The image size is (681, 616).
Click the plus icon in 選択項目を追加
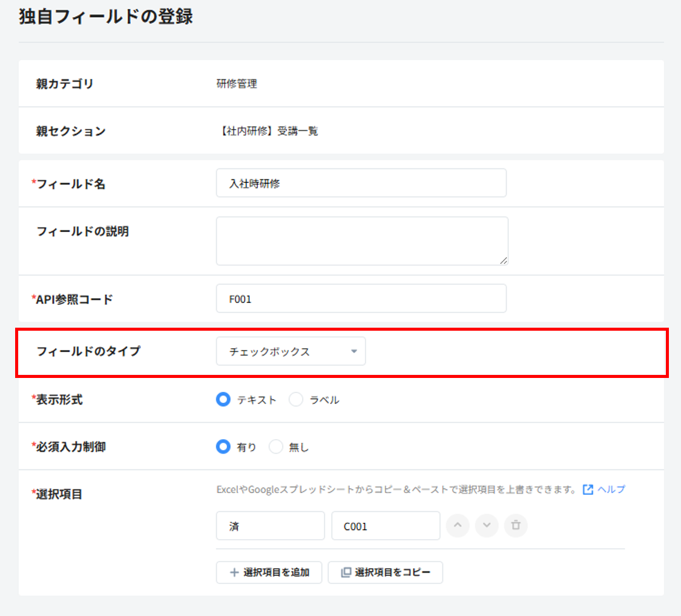click(234, 572)
